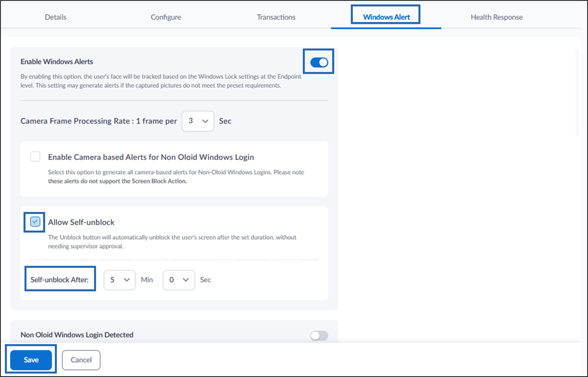Check Enable Camera based Alerts for Non Oloid Login
Image resolution: width=588 pixels, height=377 pixels.
[35, 157]
